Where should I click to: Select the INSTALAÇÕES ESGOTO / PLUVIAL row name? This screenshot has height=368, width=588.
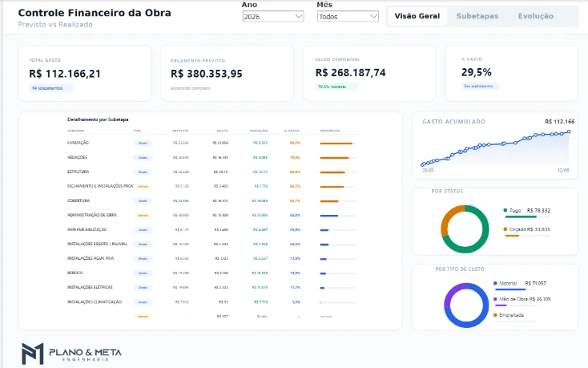coord(97,244)
